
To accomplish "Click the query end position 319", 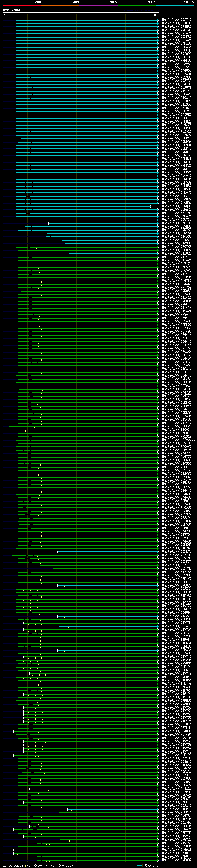I will point(155,15).
